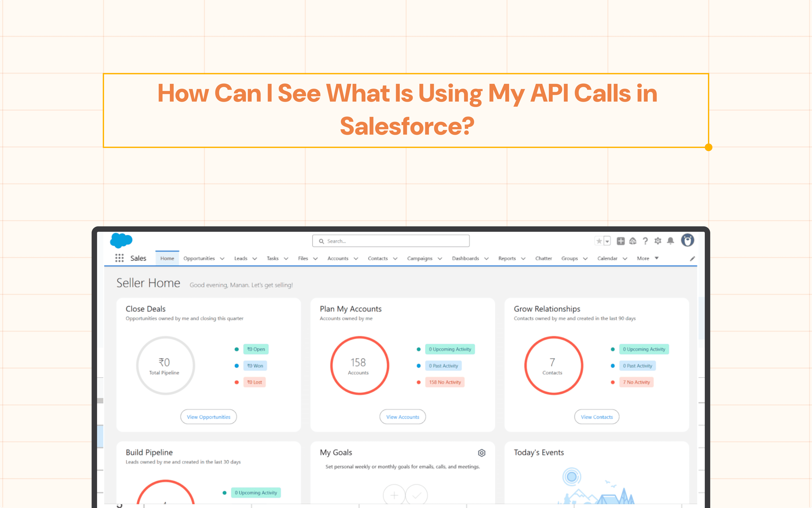Click the 7 No Activity badge

click(x=636, y=382)
